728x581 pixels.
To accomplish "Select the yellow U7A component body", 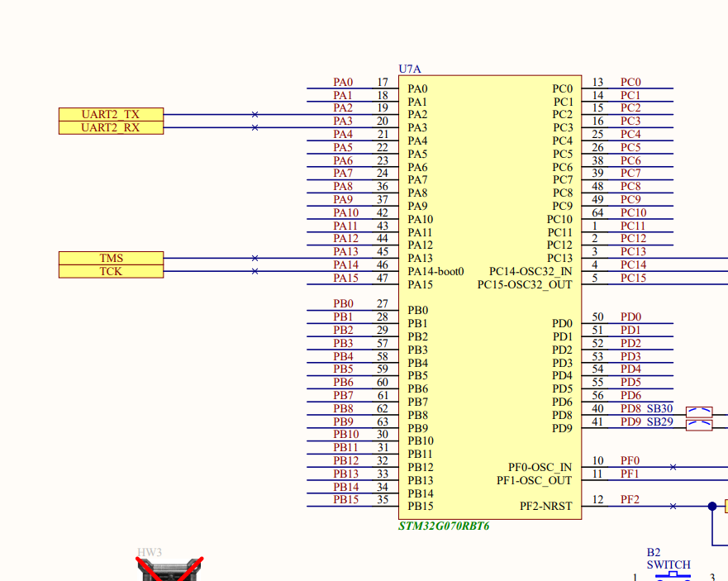I will coord(490,298).
